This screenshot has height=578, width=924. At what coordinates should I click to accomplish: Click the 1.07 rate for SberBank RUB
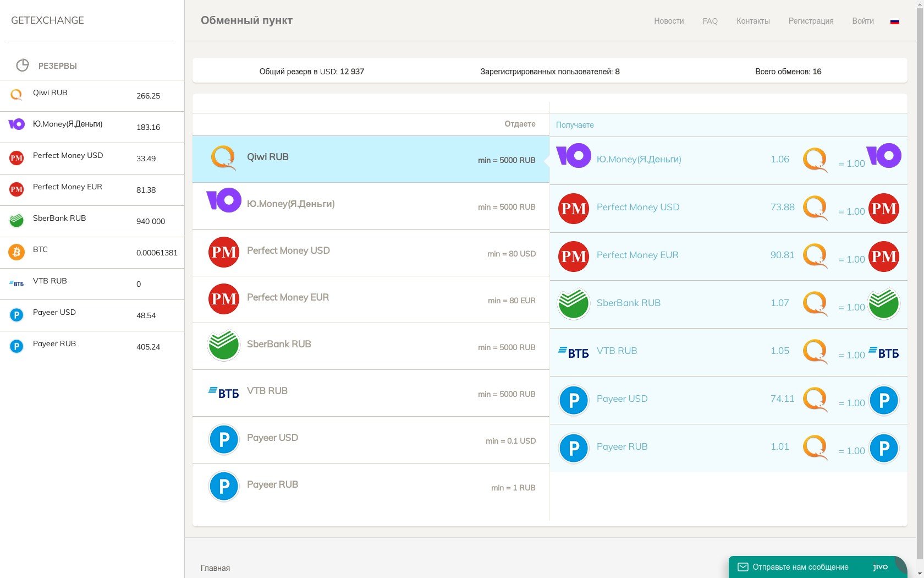coord(779,303)
